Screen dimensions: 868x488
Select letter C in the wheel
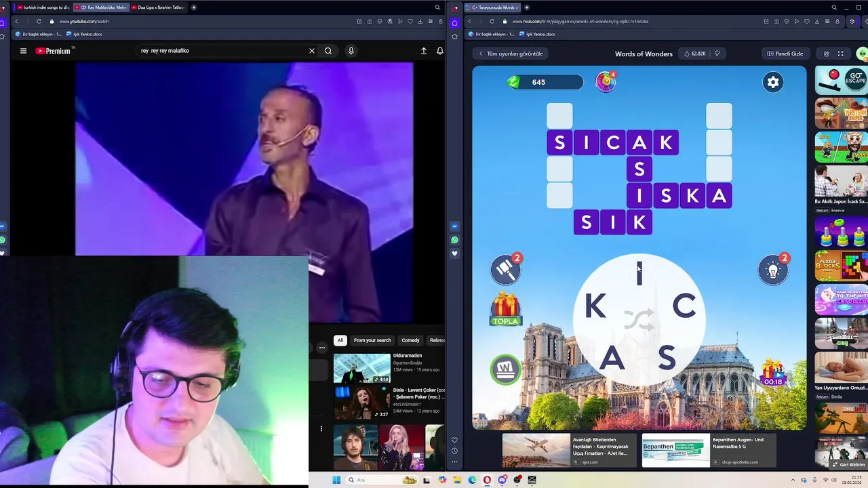684,306
